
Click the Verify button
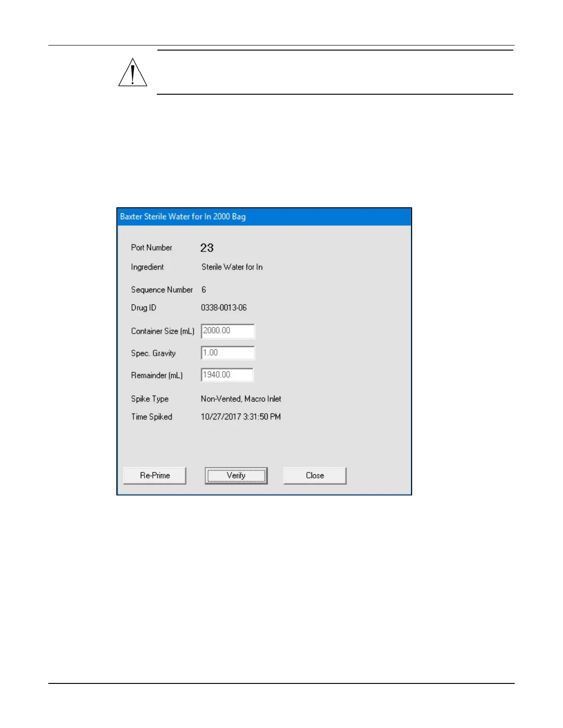click(236, 476)
